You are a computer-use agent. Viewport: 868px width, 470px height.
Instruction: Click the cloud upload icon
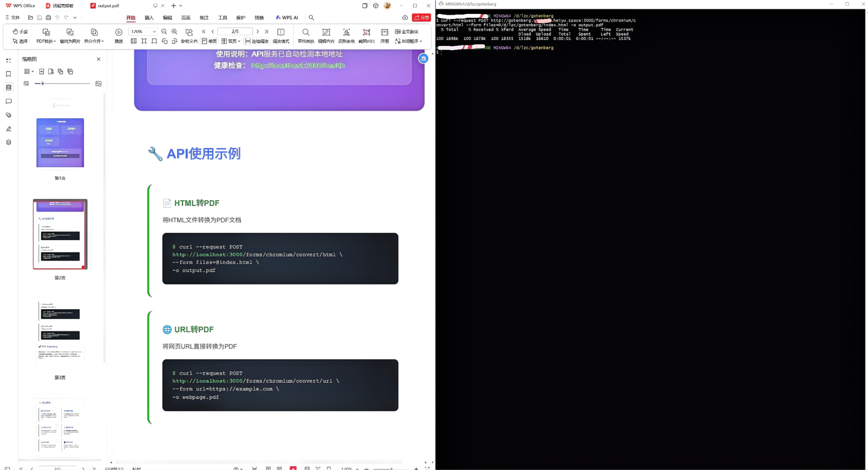point(405,17)
